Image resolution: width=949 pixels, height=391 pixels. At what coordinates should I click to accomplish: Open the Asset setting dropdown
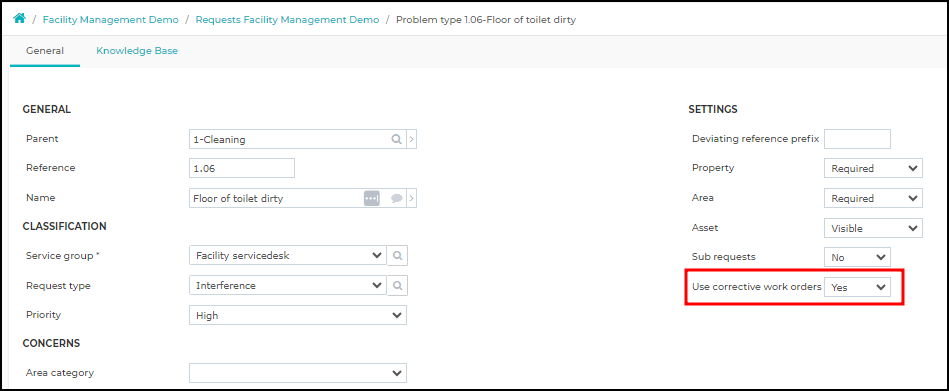(x=873, y=228)
